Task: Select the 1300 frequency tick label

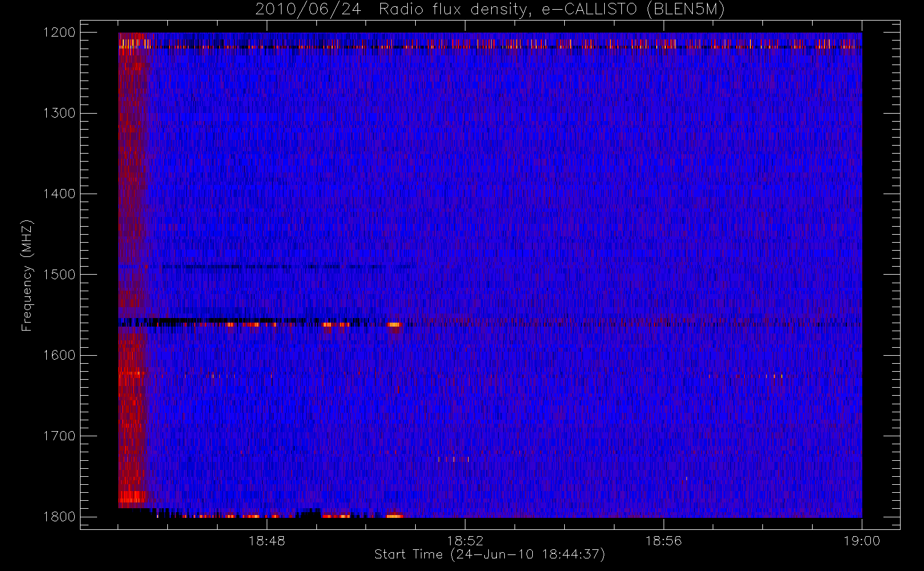Action: [59, 113]
